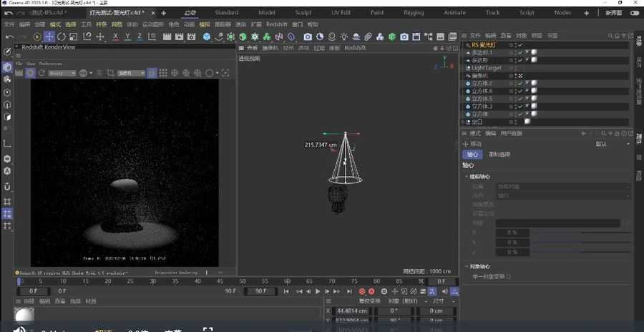The image size is (644, 332).
Task: Toggle X axis lock
Action: coord(116,36)
